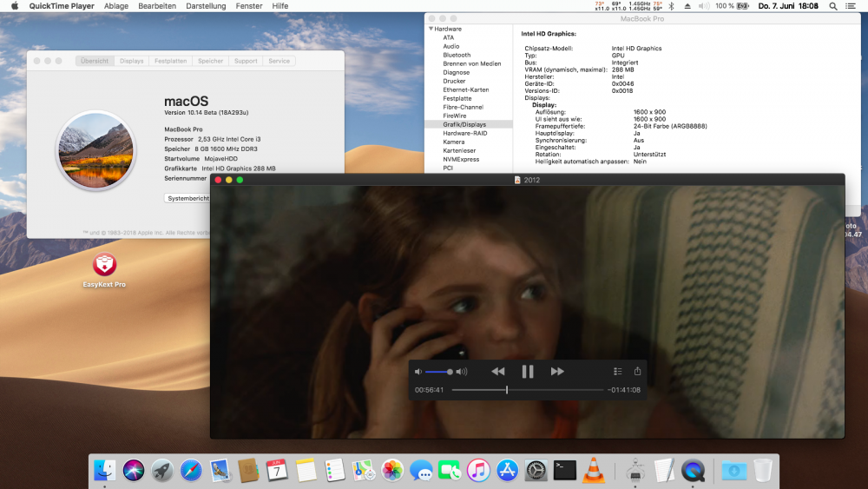868x489 pixels.
Task: Open iTunes from the Dock
Action: [x=478, y=471]
